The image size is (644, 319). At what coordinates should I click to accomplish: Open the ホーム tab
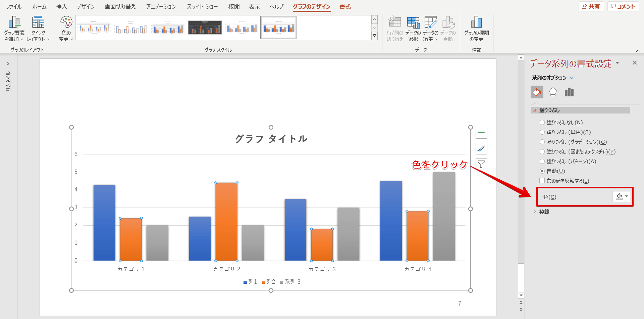click(39, 7)
